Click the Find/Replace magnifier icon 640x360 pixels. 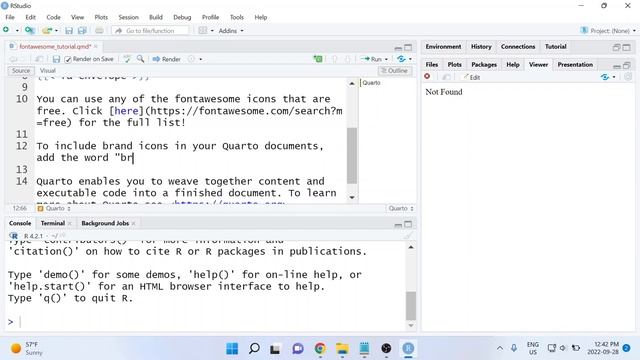tap(140, 59)
